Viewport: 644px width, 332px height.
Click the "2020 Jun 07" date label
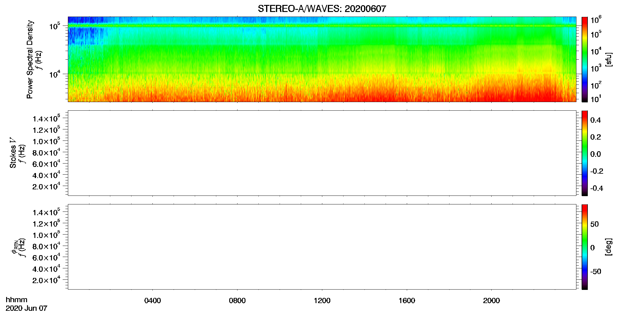click(26, 308)
